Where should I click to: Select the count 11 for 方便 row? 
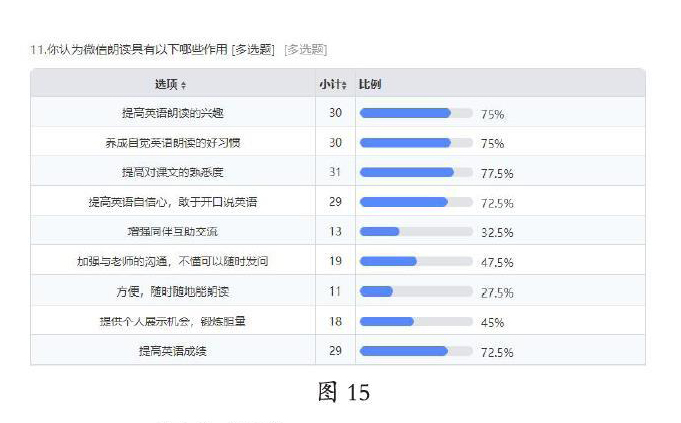(x=335, y=291)
